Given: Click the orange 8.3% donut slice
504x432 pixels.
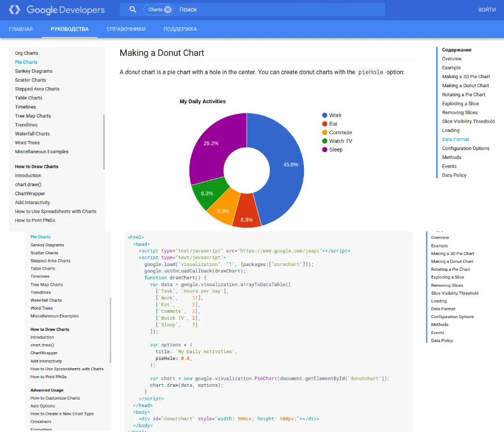Looking at the screenshot, I should (224, 210).
